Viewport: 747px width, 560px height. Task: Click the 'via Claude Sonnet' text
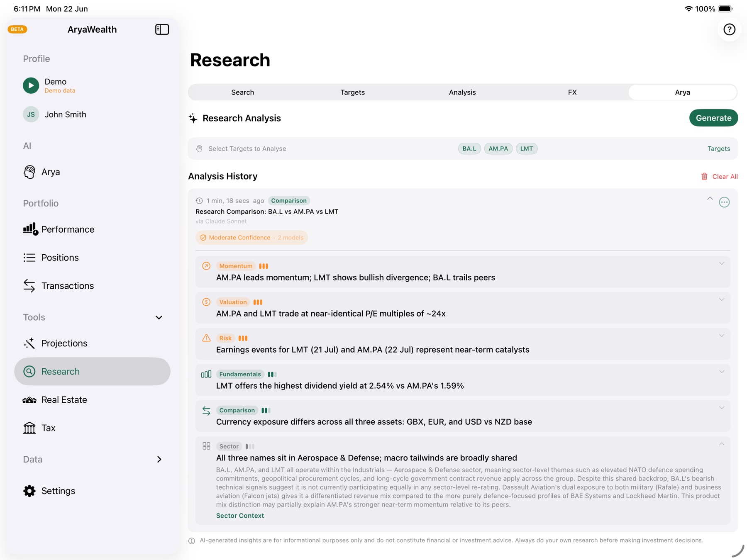pos(221,222)
